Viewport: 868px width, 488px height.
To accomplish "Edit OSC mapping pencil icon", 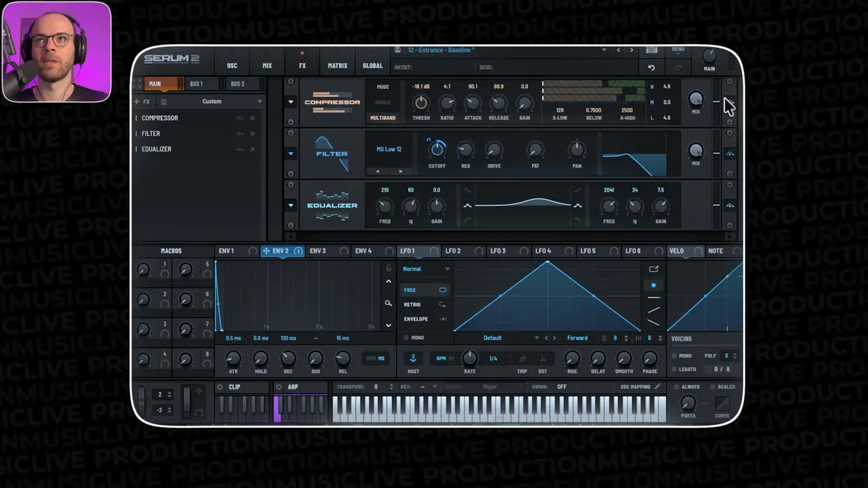I will 657,387.
